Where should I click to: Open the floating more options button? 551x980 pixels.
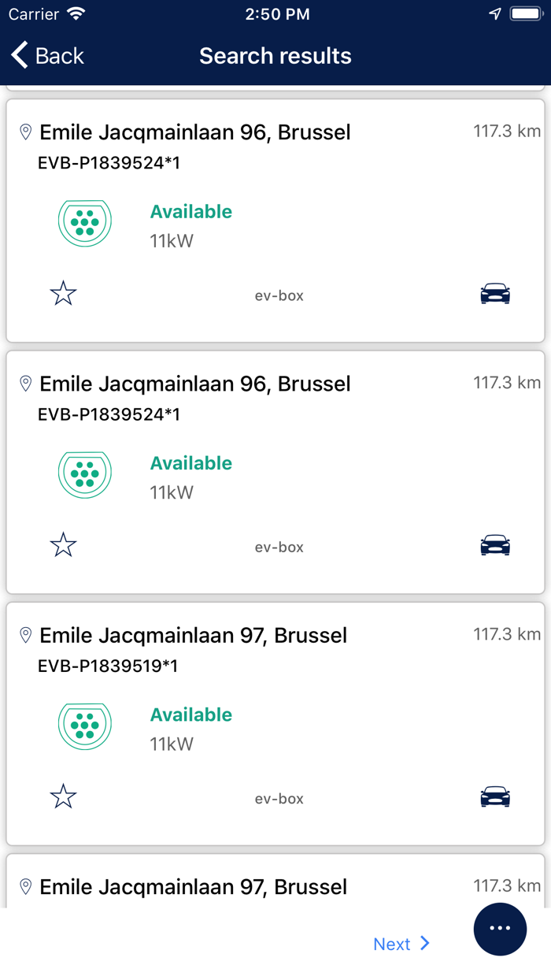pyautogui.click(x=500, y=929)
